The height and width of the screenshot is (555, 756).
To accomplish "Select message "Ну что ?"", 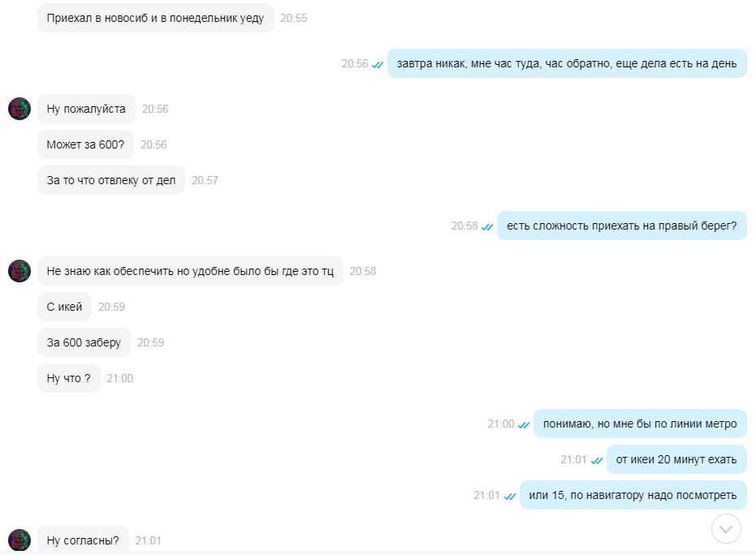I will coord(68,378).
